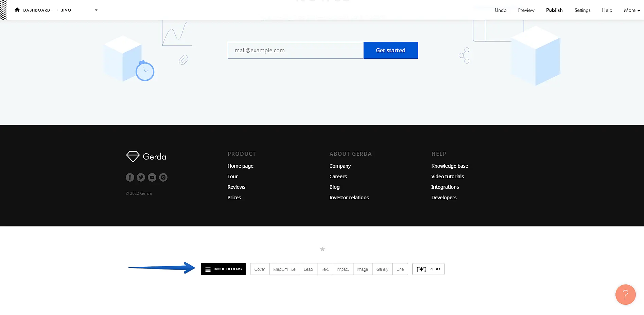Create a Zero block

pos(428,269)
